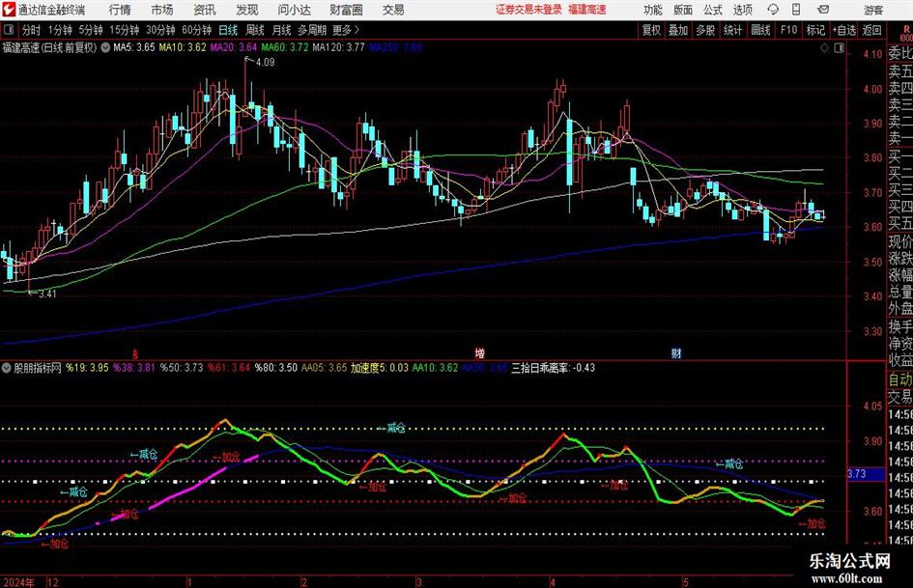Image resolution: width=913 pixels, height=588 pixels.
Task: Click the MA60: 3.72 indicator label
Action: click(285, 47)
